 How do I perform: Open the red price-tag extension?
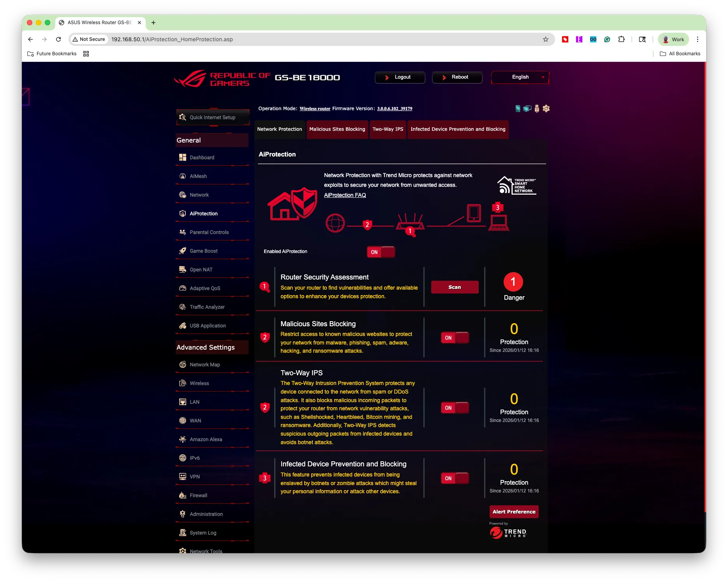click(565, 39)
